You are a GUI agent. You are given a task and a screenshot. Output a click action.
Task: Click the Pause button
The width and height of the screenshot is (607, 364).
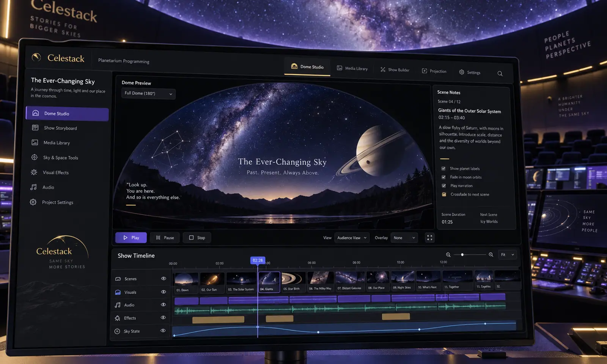coord(165,238)
